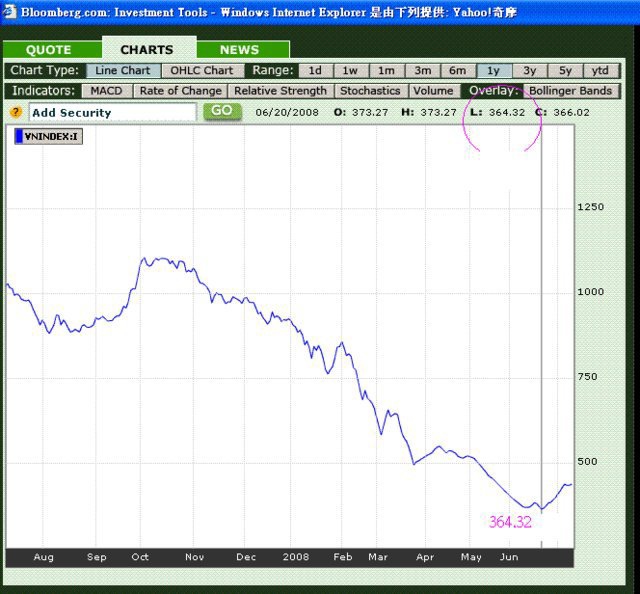640x594 pixels.
Task: Select Line Chart type
Action: tap(122, 71)
